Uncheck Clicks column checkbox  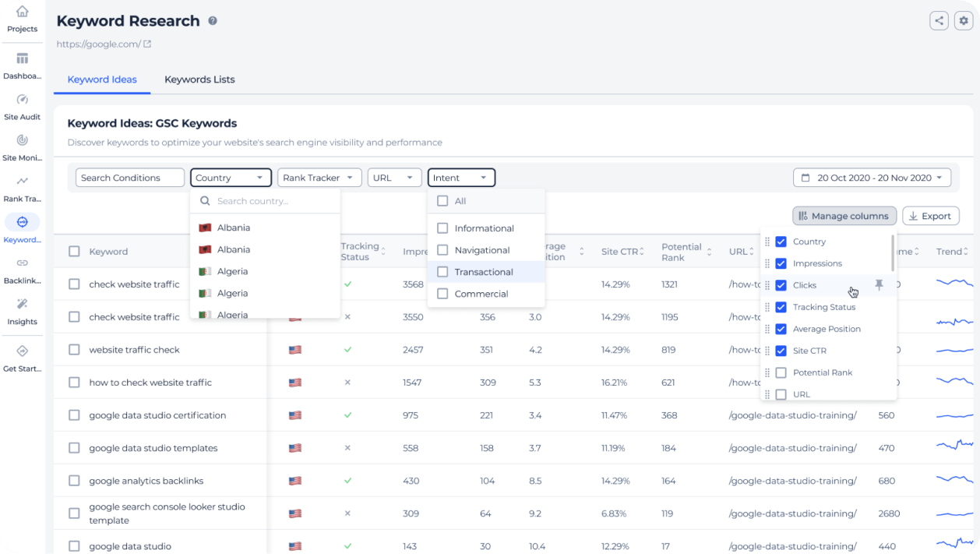(781, 285)
